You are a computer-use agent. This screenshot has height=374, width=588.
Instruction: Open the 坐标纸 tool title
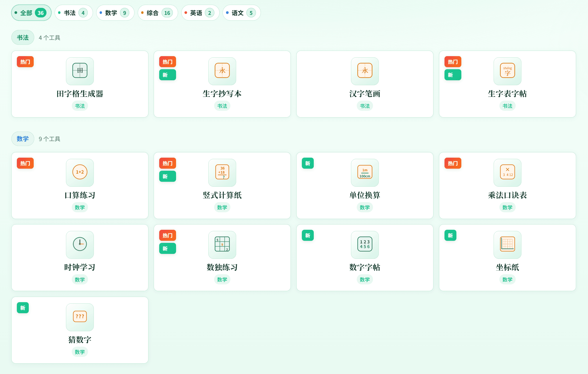tap(508, 267)
